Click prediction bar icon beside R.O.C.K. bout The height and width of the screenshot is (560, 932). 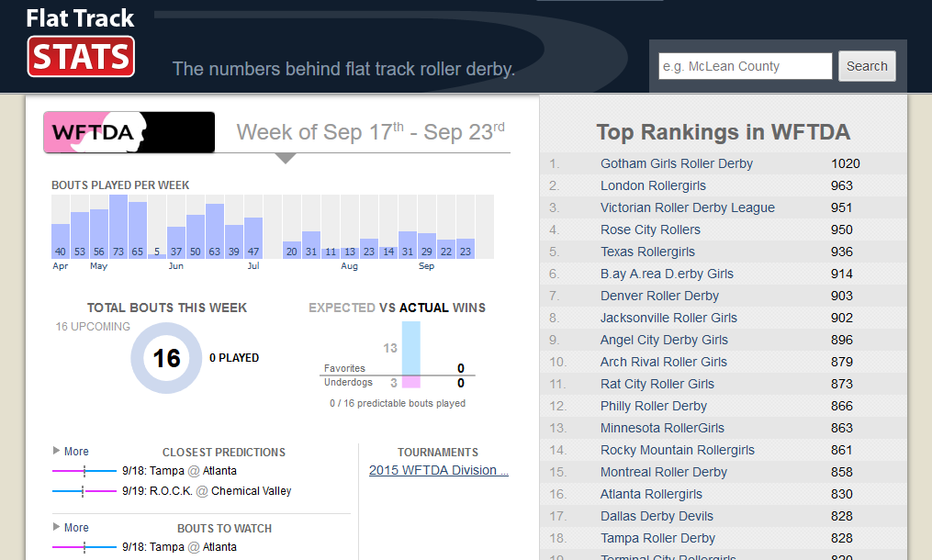coord(84,491)
